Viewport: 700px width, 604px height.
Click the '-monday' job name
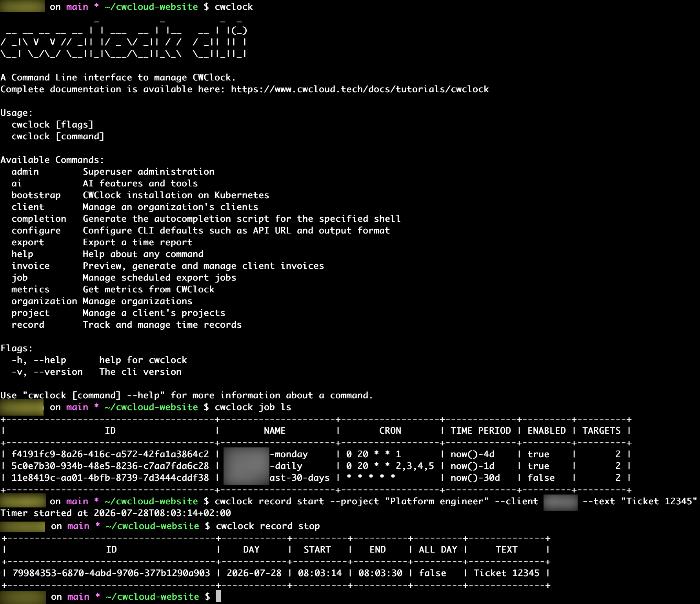pos(289,454)
